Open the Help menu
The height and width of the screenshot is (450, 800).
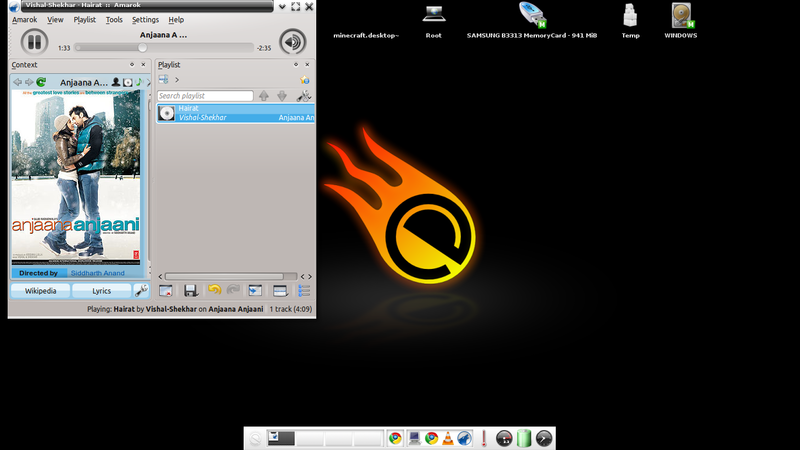coord(176,20)
